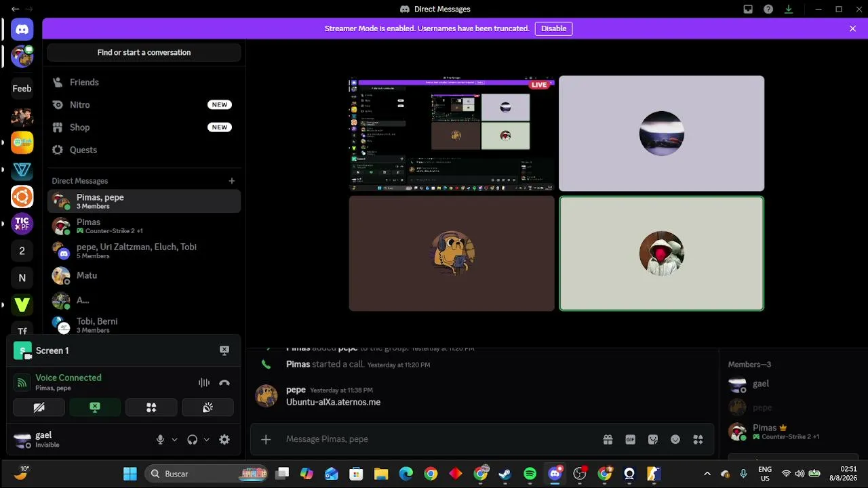Open the server labeled 2
This screenshot has height=488, width=868.
pos(22,251)
